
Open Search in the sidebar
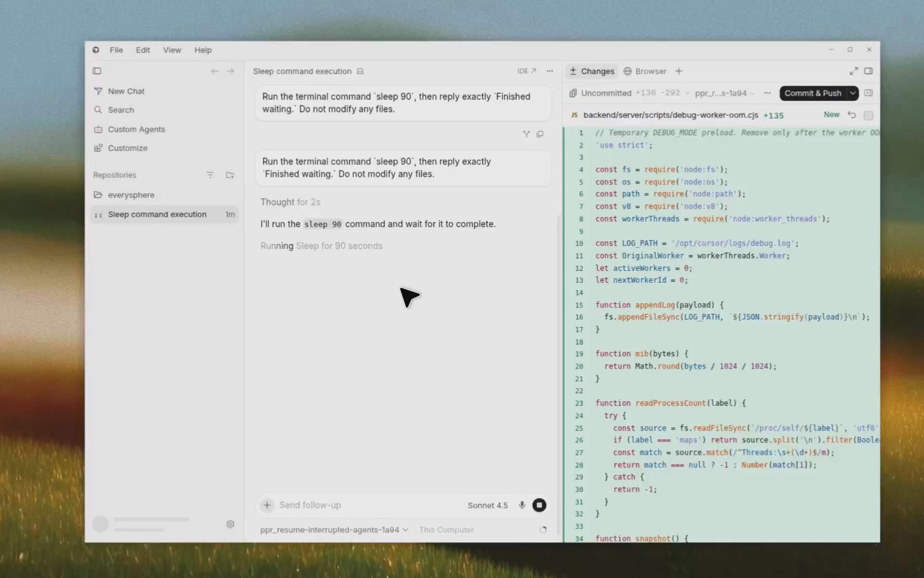(164, 110)
